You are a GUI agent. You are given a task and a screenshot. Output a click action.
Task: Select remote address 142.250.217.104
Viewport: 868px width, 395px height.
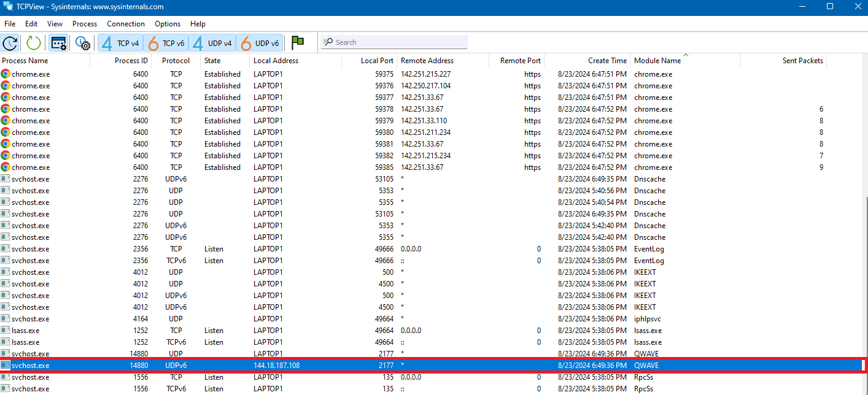425,85
